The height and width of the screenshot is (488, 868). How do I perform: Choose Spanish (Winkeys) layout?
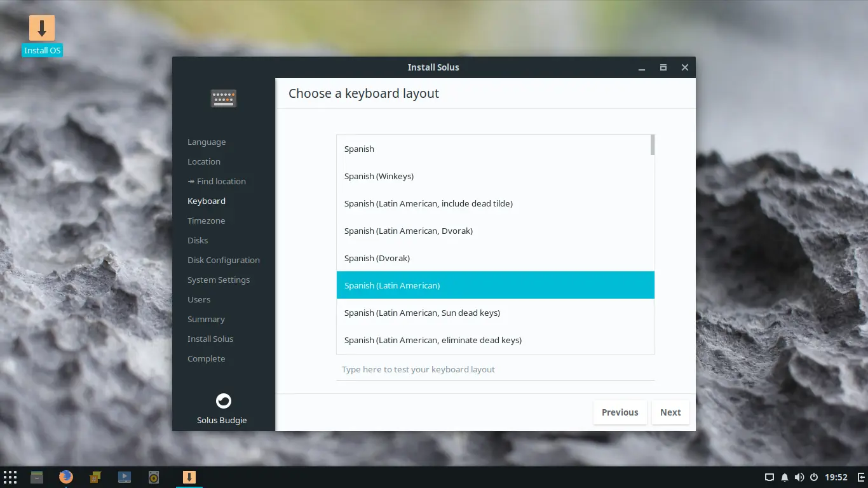[496, 176]
